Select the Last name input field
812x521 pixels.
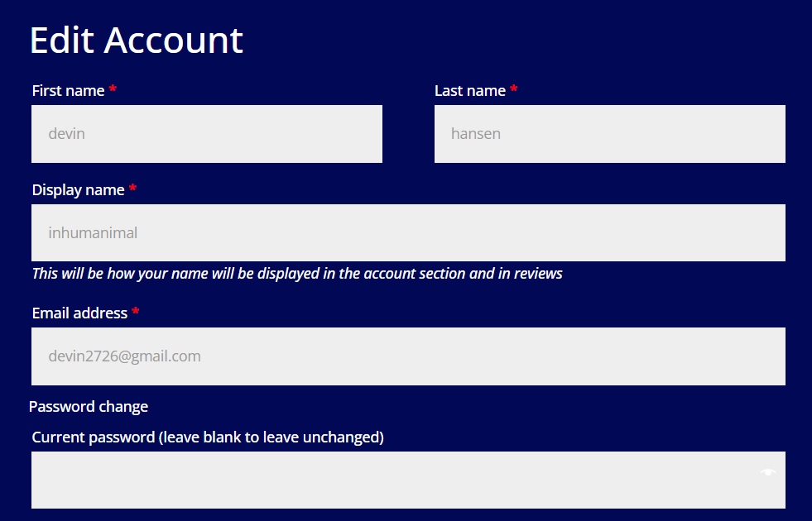point(609,134)
